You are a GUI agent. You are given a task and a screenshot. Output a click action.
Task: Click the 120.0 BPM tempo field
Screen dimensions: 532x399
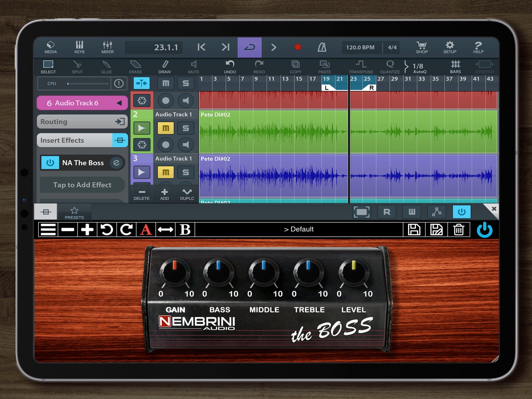(x=360, y=47)
